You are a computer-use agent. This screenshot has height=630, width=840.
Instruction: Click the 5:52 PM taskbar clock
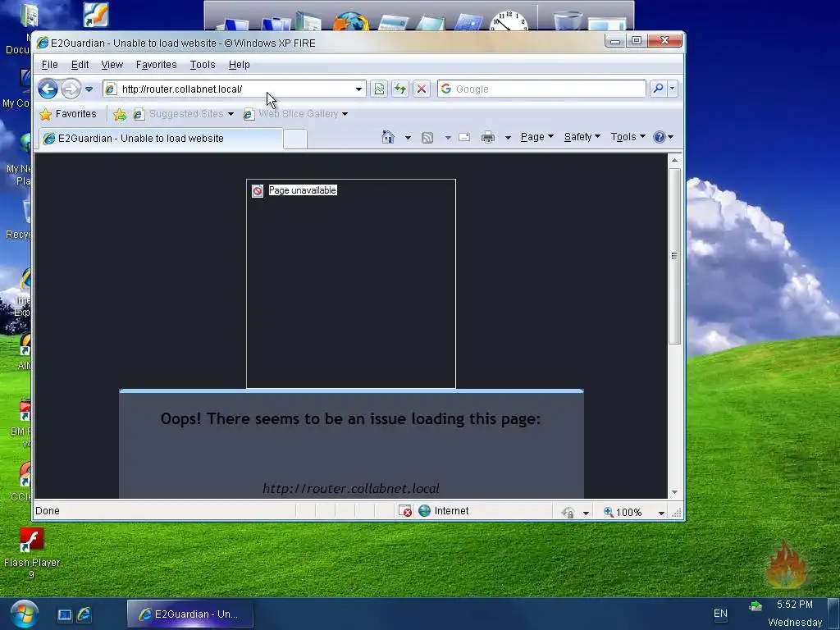point(794,605)
